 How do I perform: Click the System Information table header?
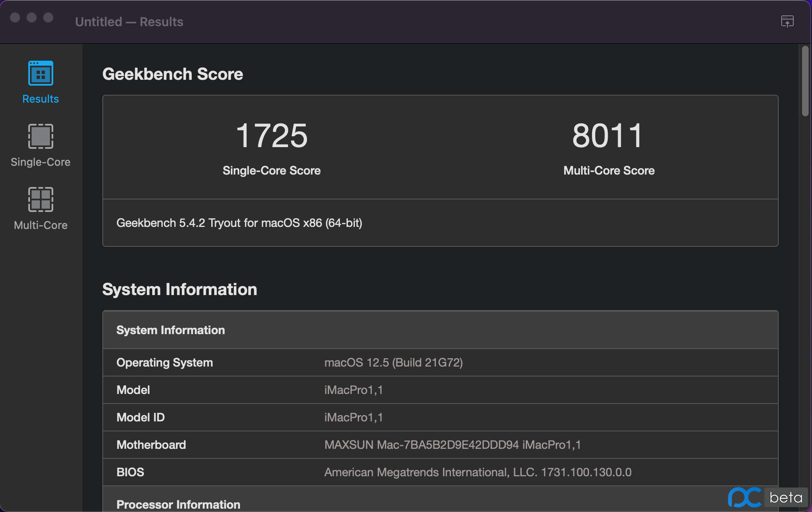(171, 330)
